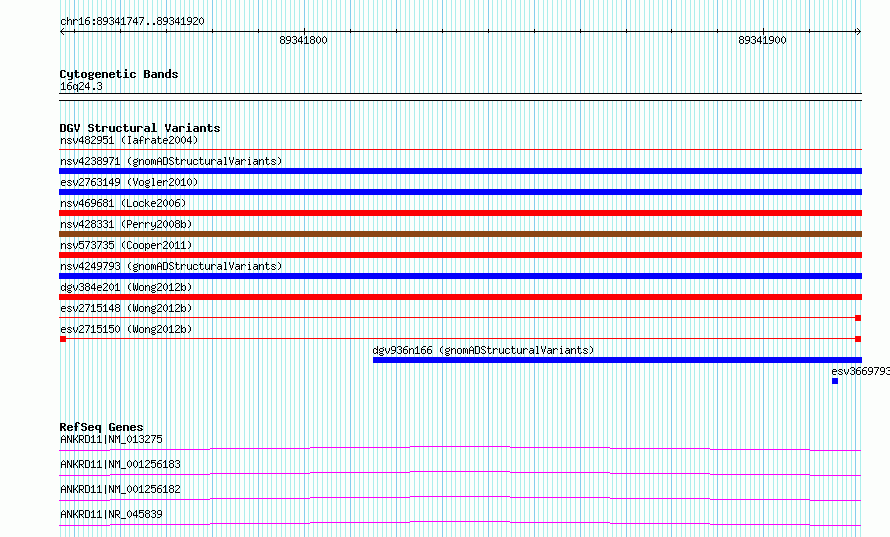Select nsv469681 (Locke2006) label
Image resolution: width=890 pixels, height=537 pixels.
coord(123,203)
